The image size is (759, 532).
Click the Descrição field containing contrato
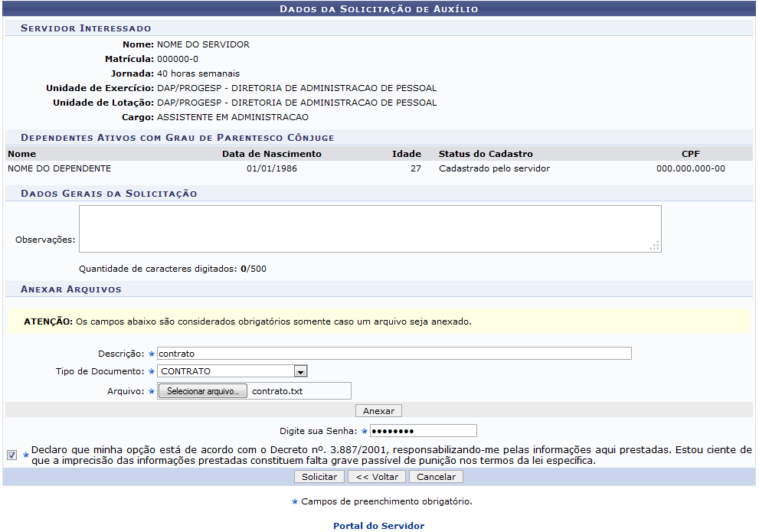[x=394, y=354]
